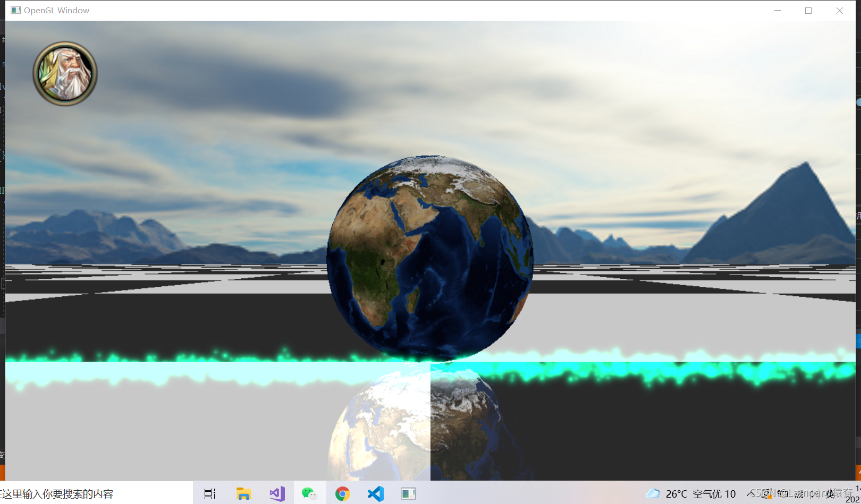The image size is (861, 504).
Task: Open Task View on the taskbar
Action: [x=210, y=493]
